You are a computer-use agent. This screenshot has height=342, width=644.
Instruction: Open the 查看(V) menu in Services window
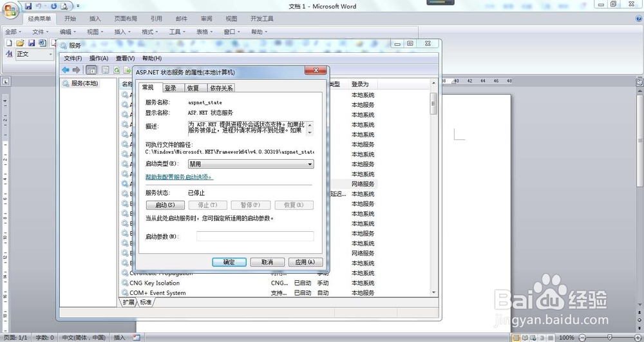click(126, 59)
